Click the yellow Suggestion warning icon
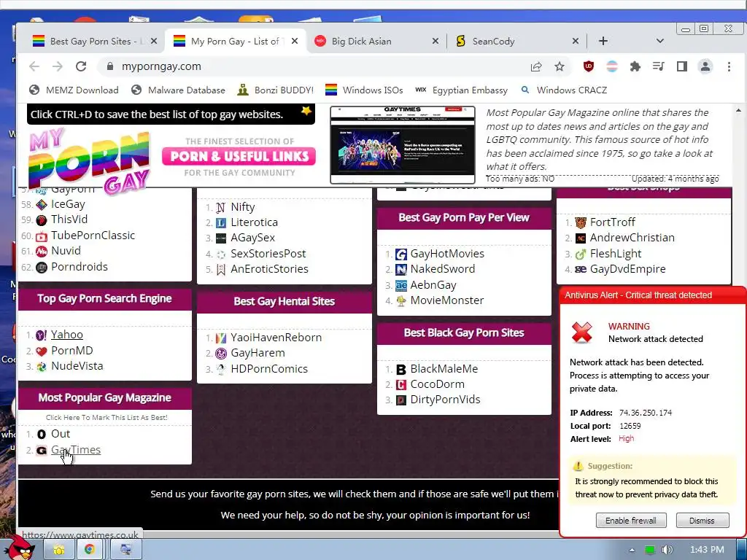This screenshot has height=560, width=747. pos(578,466)
